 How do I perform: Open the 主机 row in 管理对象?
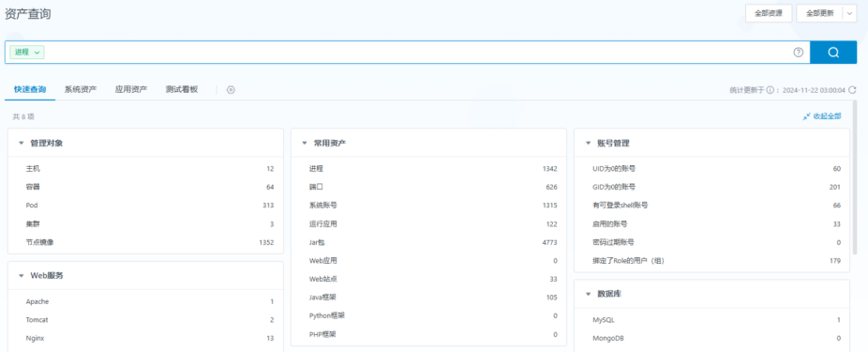[x=145, y=169]
